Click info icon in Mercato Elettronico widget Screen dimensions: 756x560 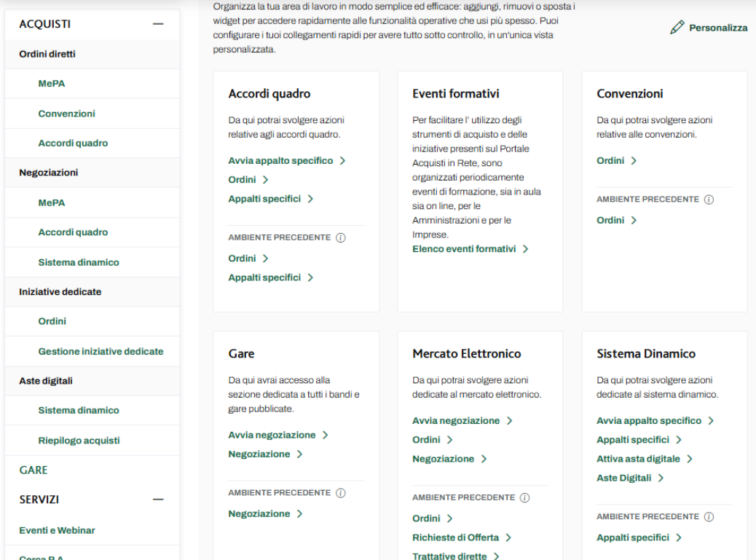point(524,498)
